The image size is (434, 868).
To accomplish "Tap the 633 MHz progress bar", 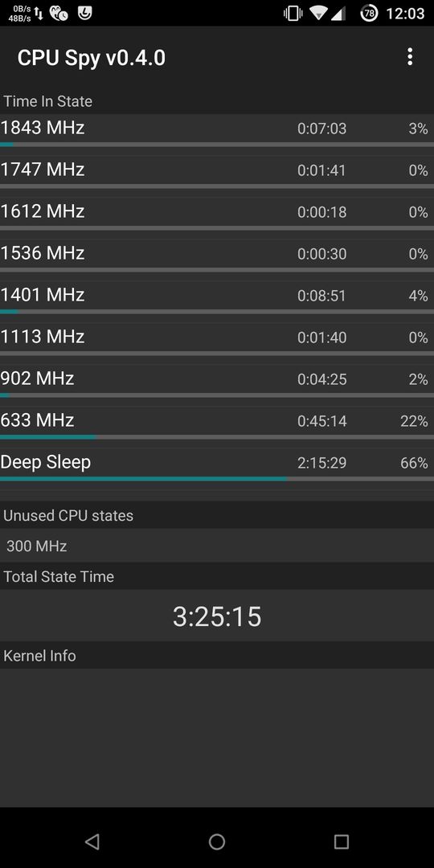I will (217, 436).
